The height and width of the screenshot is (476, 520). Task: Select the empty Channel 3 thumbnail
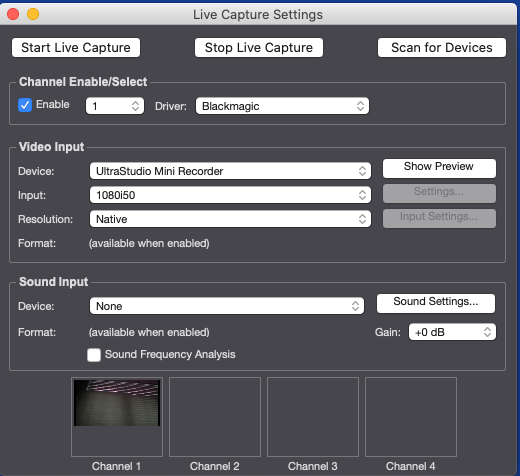[313, 417]
